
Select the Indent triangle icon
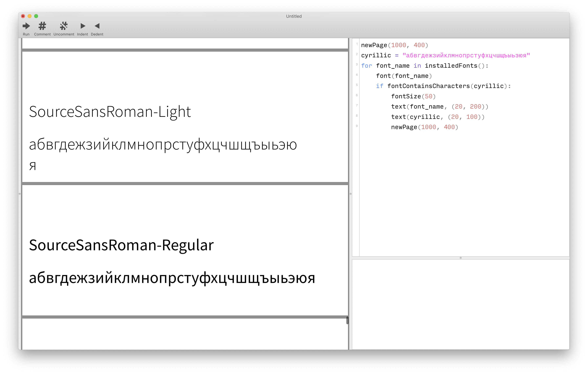pyautogui.click(x=83, y=26)
